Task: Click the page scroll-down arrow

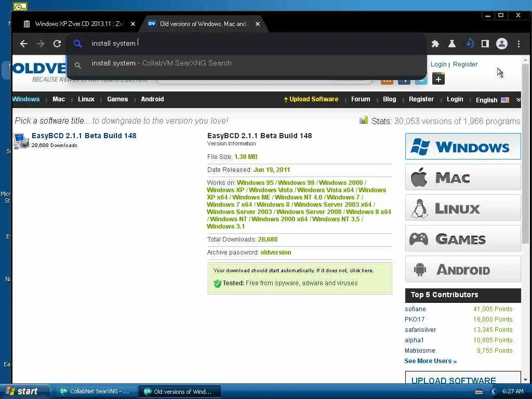Action: pos(525,380)
